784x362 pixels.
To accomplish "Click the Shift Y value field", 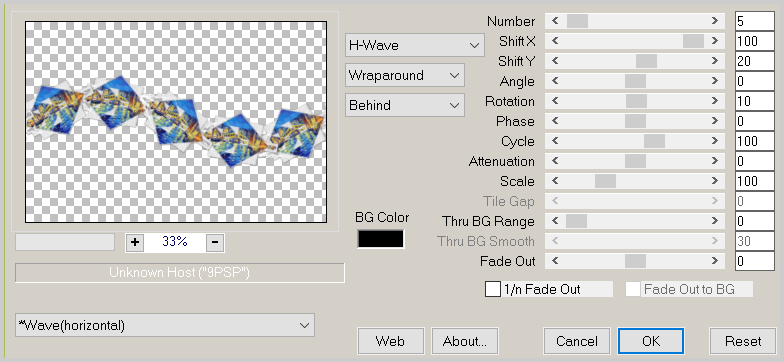I will [x=754, y=61].
